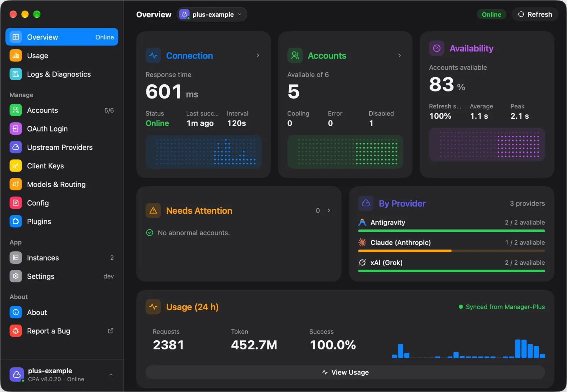Click the Availability gauge icon
567x392 pixels.
(x=437, y=48)
